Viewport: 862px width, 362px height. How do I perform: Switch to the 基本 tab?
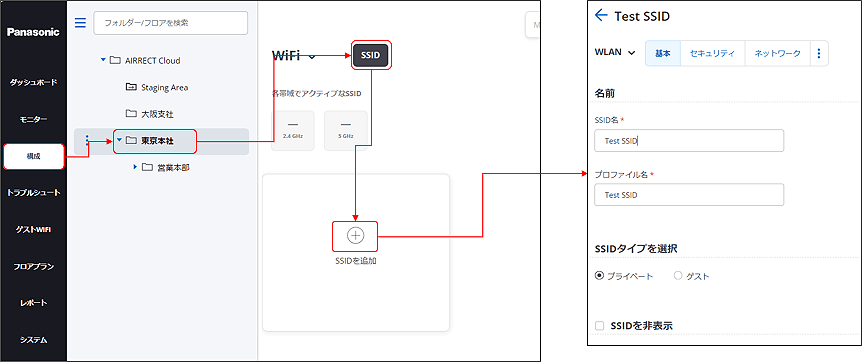pos(663,53)
